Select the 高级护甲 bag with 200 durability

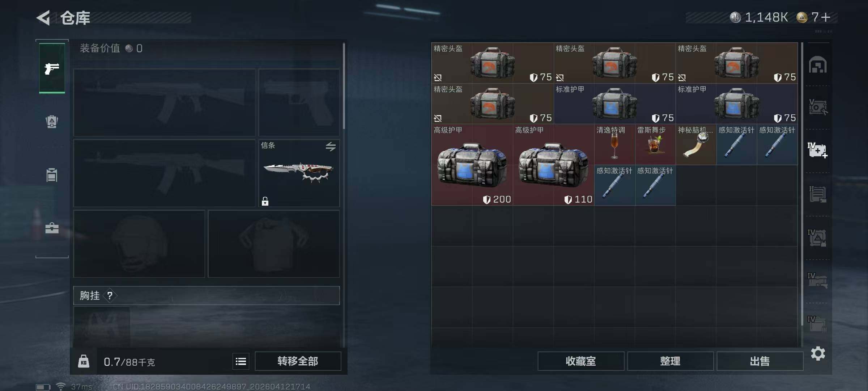tap(472, 165)
